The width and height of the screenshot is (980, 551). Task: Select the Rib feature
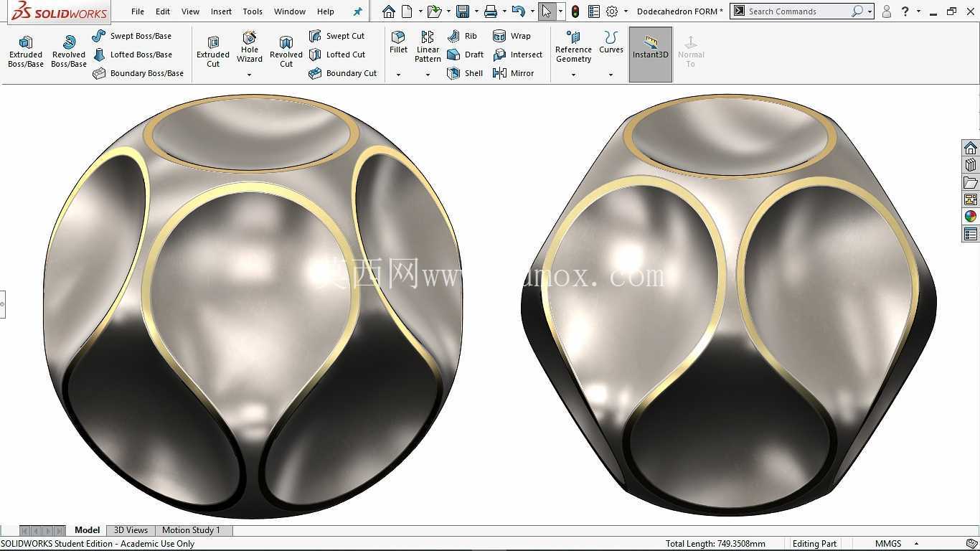462,36
